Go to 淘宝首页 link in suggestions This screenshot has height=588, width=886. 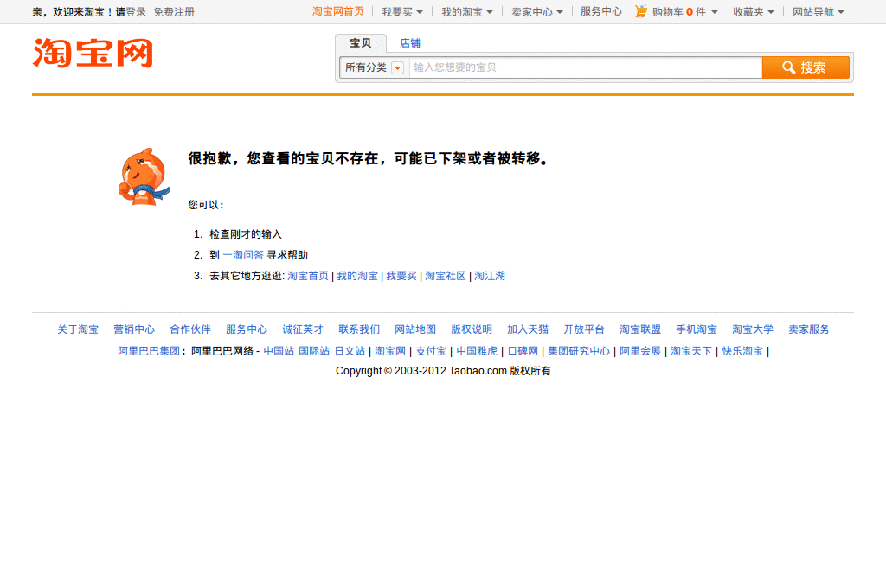(x=308, y=276)
